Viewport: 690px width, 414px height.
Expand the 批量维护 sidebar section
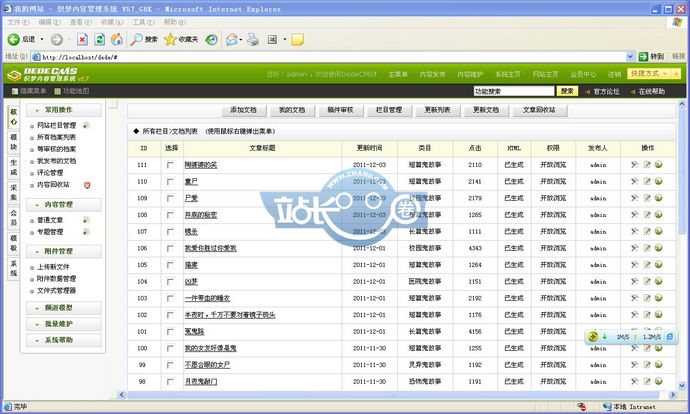click(x=63, y=324)
